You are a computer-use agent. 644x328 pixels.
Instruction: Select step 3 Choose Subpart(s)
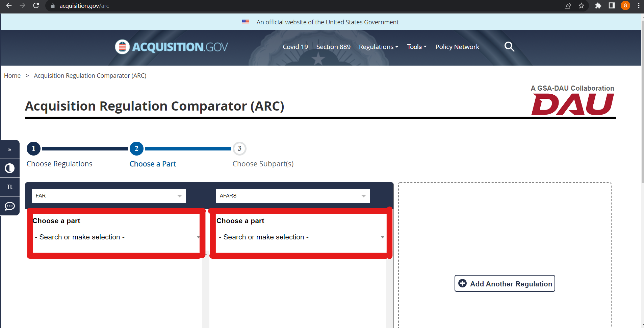click(x=239, y=148)
